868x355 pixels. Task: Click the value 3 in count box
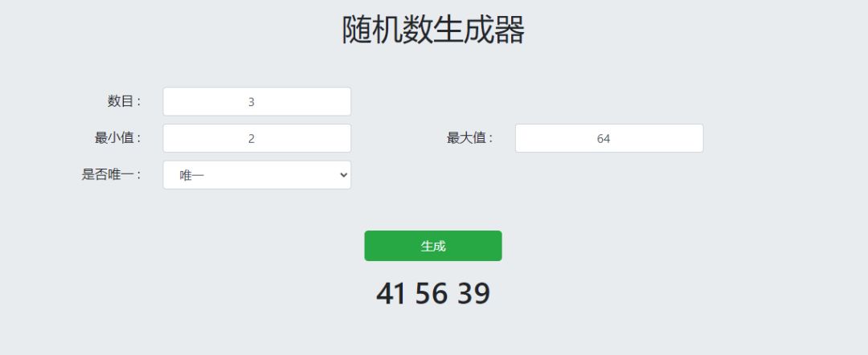pyautogui.click(x=252, y=102)
